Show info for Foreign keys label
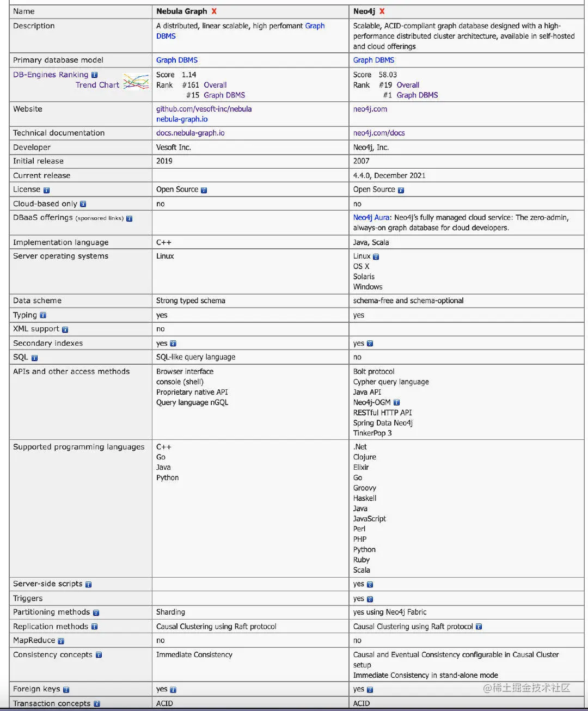Screen dimensions: 588x711 [66, 689]
